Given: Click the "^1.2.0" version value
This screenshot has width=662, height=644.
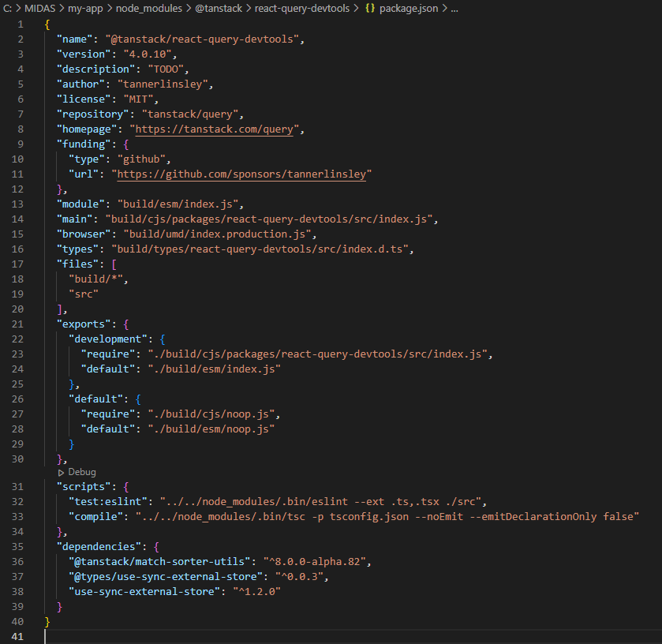Looking at the screenshot, I should tap(256, 592).
